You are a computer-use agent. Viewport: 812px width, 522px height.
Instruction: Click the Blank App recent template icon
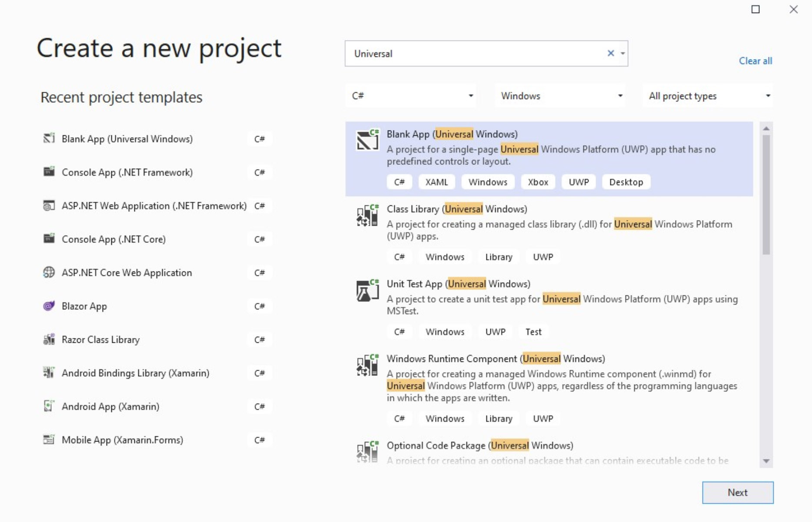click(49, 138)
